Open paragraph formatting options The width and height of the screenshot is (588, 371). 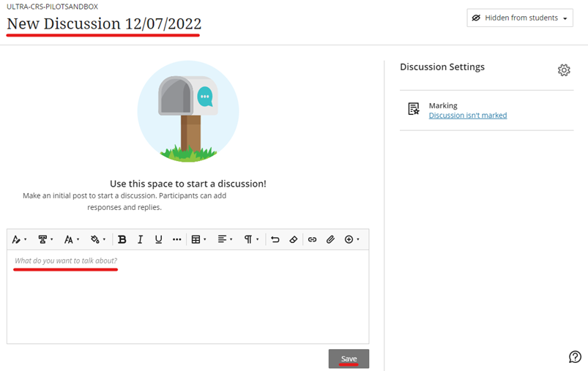click(x=248, y=239)
